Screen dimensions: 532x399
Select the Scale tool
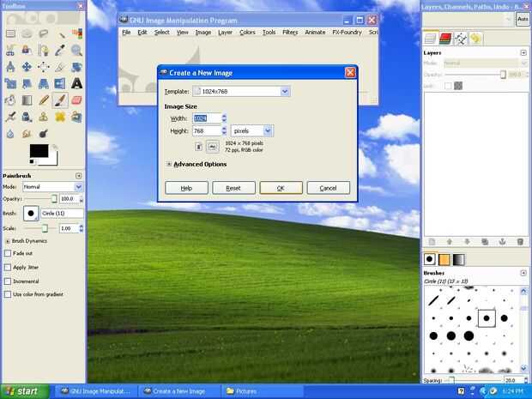(10, 83)
